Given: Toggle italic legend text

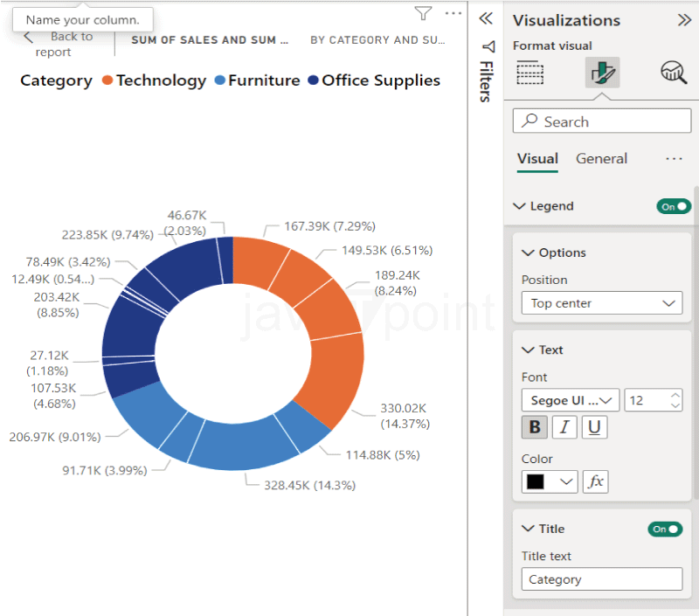Looking at the screenshot, I should coord(564,427).
